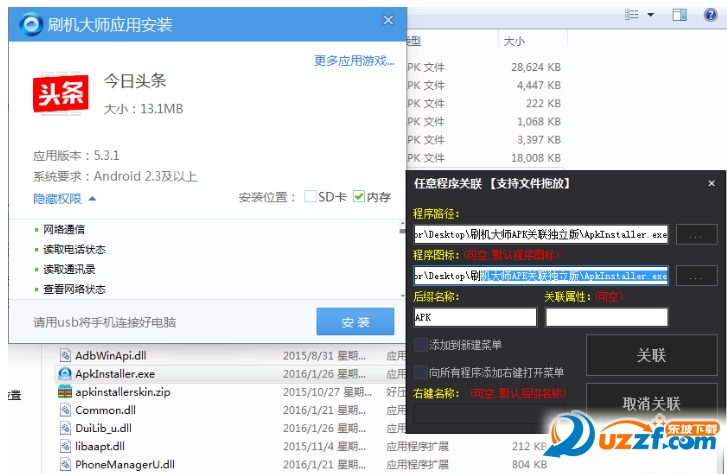The height and width of the screenshot is (474, 727).
Task: Browse for 程序图标 with ellipsis button
Action: [696, 276]
